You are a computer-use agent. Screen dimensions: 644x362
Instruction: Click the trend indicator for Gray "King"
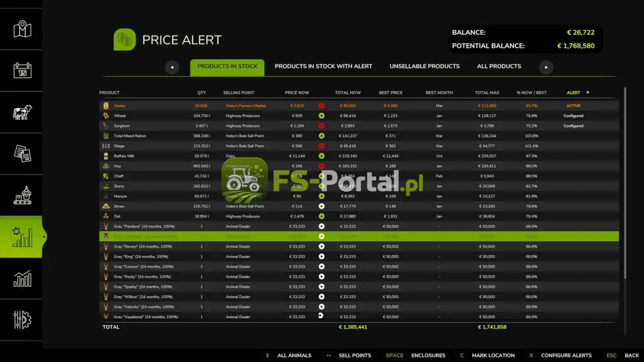click(x=321, y=256)
